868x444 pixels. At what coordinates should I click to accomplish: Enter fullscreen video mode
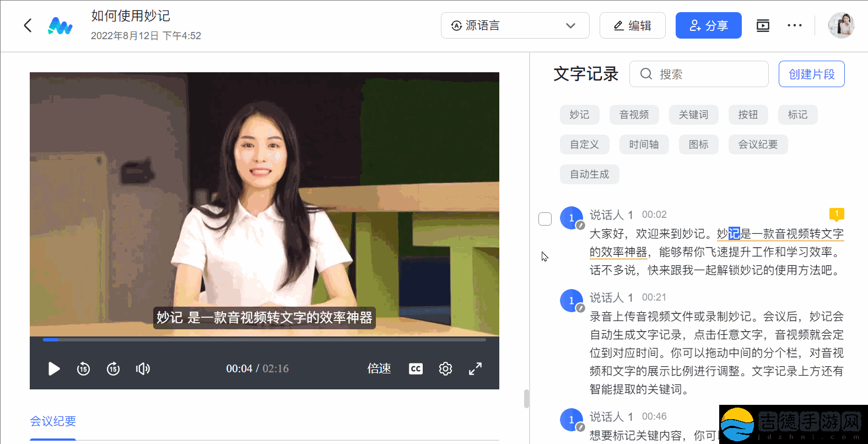[x=475, y=368]
